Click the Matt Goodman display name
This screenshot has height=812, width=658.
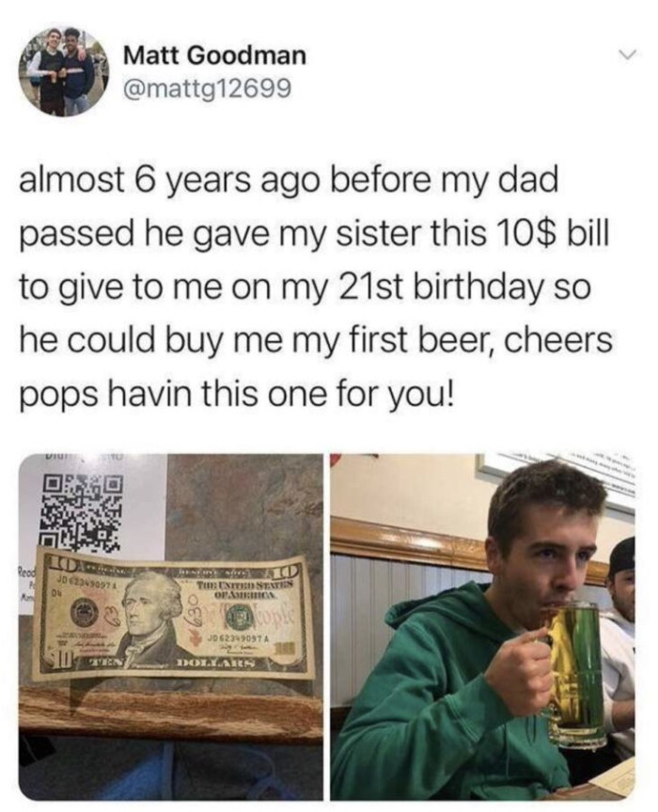[214, 55]
